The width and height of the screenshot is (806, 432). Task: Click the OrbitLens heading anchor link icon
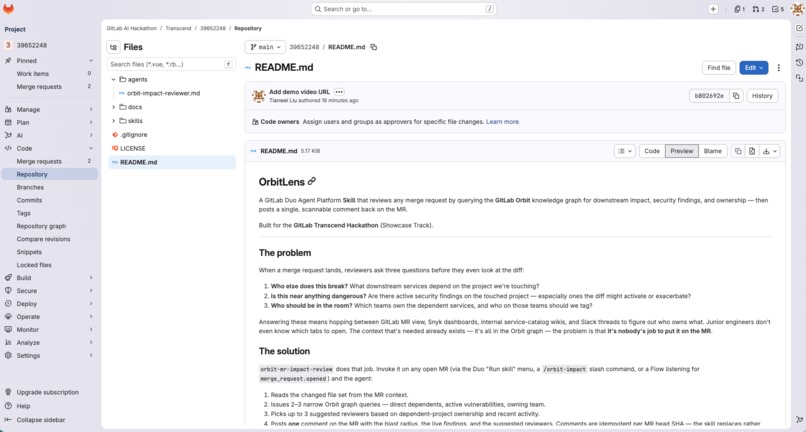(312, 182)
